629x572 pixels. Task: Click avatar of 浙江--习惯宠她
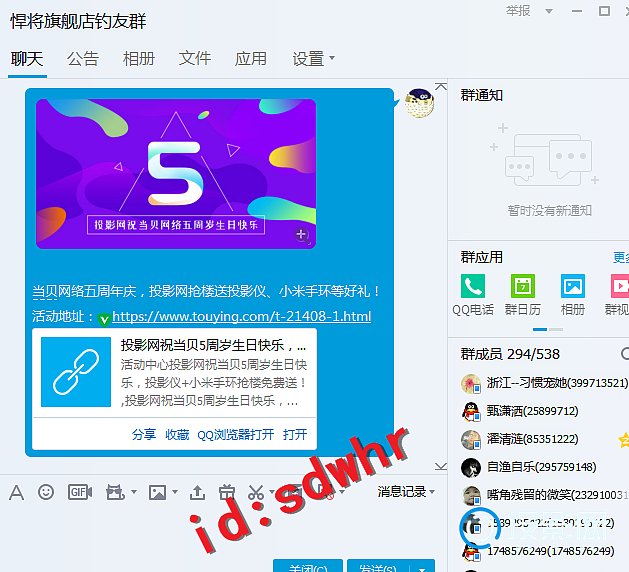tap(471, 383)
